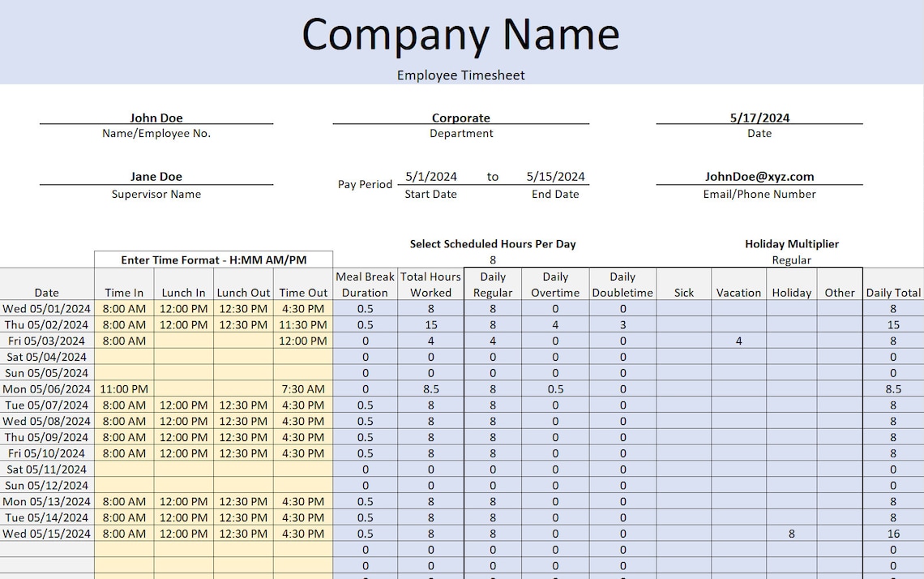Open the Select Scheduled Hours Per Day dropdown
Screen dimensions: 924x579
(x=493, y=259)
